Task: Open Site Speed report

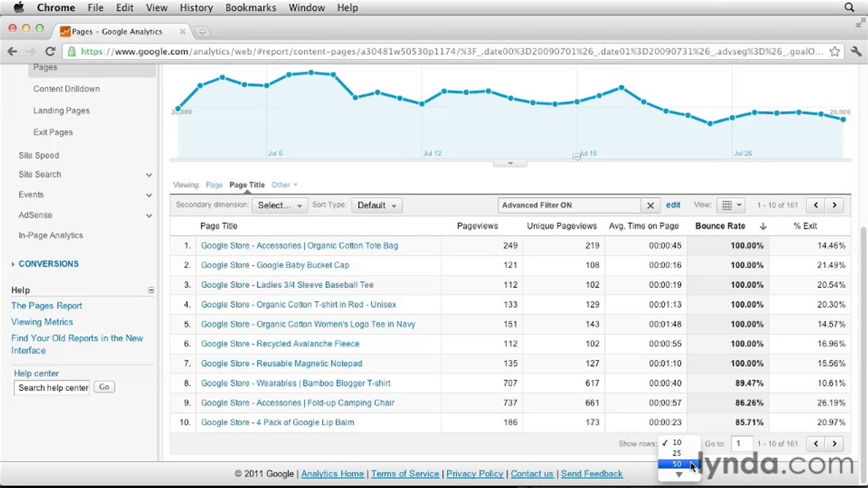Action: coord(39,155)
